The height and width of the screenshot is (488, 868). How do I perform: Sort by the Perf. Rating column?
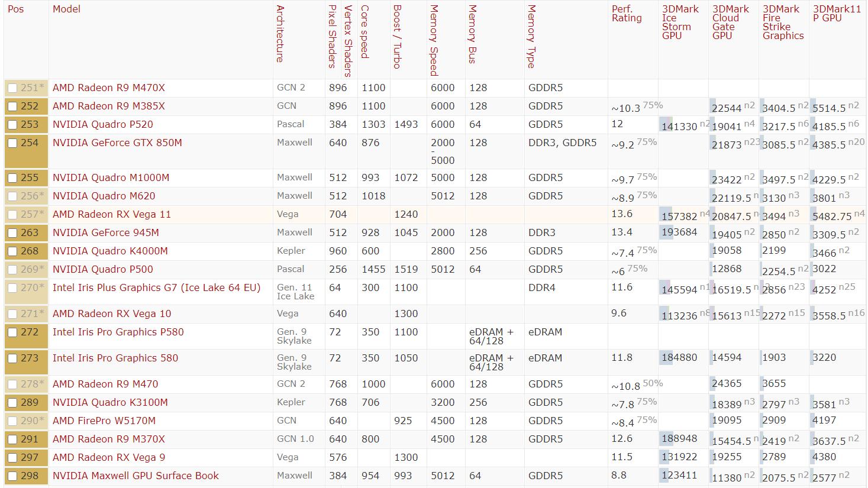pos(627,14)
